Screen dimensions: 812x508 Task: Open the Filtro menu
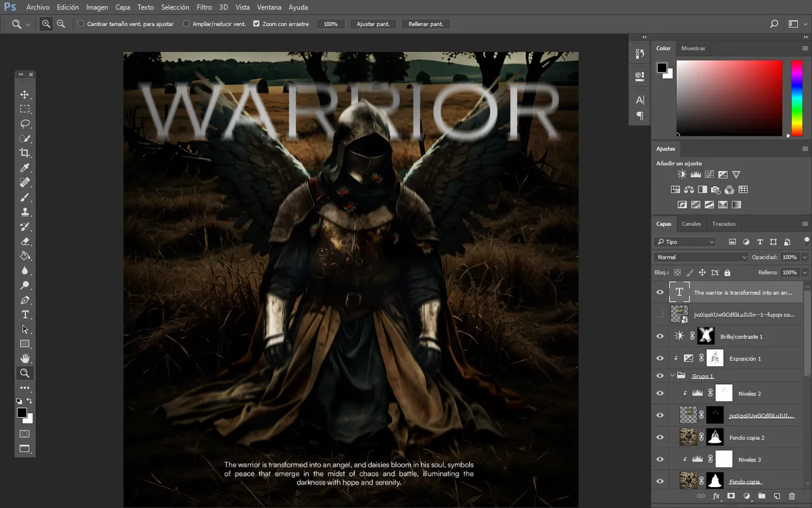coord(204,7)
